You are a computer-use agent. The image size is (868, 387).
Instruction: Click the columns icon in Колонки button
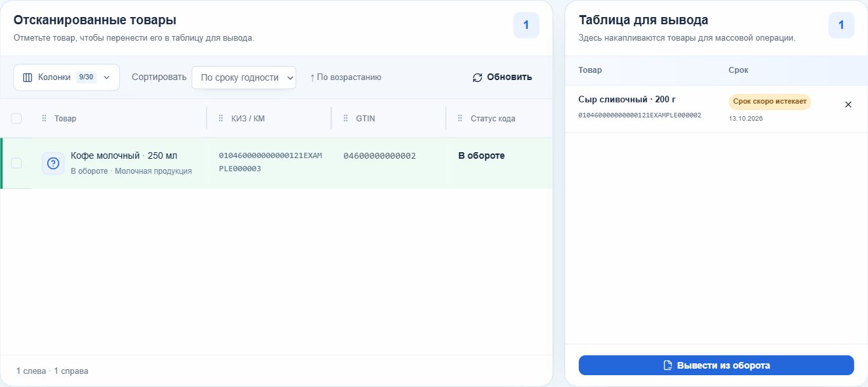pyautogui.click(x=28, y=77)
